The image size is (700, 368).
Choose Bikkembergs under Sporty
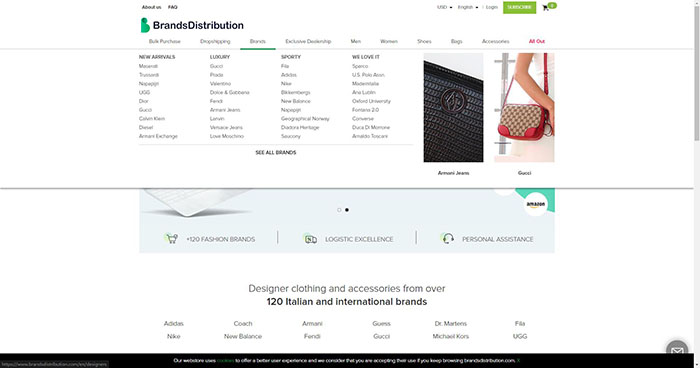296,92
